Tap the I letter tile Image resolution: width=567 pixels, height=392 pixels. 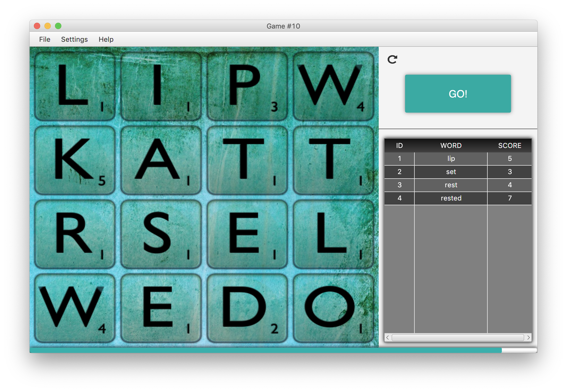point(161,86)
